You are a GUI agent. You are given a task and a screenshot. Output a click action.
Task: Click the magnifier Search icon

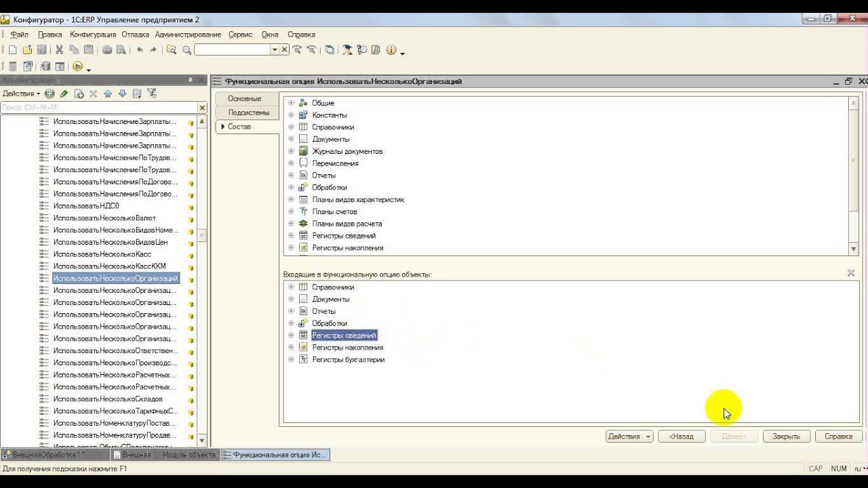(x=186, y=49)
